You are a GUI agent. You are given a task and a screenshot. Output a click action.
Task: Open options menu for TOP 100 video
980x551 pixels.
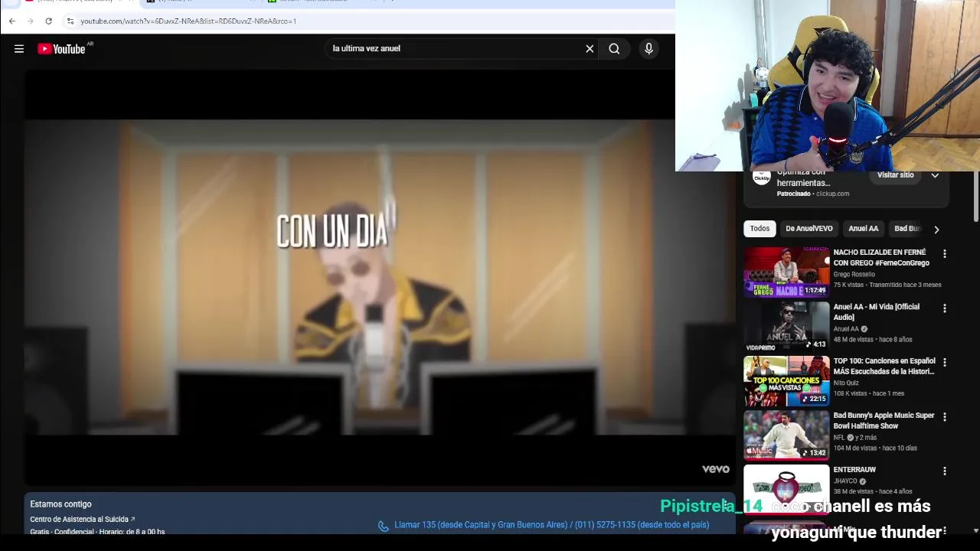point(944,363)
